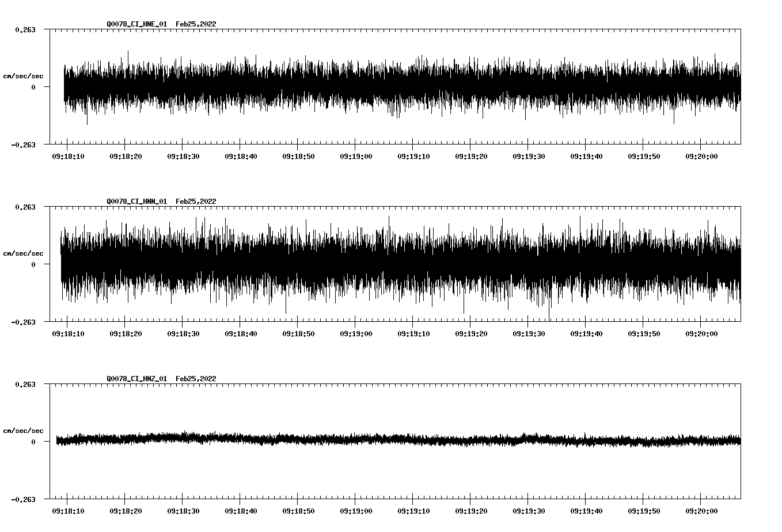Image resolution: width=782 pixels, height=532 pixels.
Task: Click 09:18:20 time label under HNE plot
Action: [126, 156]
